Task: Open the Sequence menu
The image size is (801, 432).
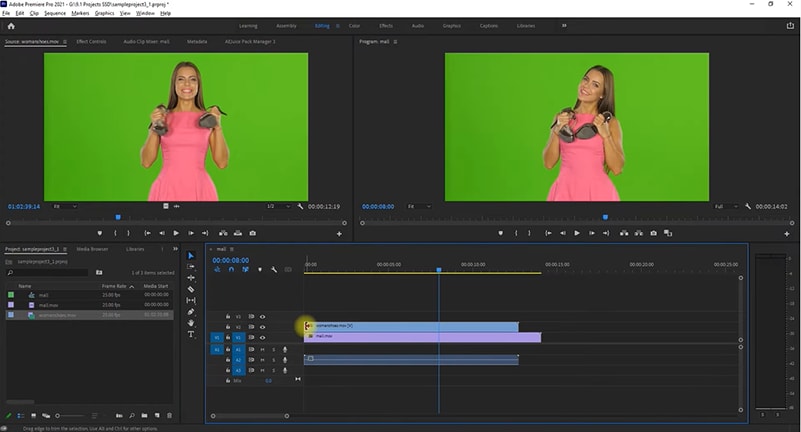Action: pyautogui.click(x=54, y=13)
